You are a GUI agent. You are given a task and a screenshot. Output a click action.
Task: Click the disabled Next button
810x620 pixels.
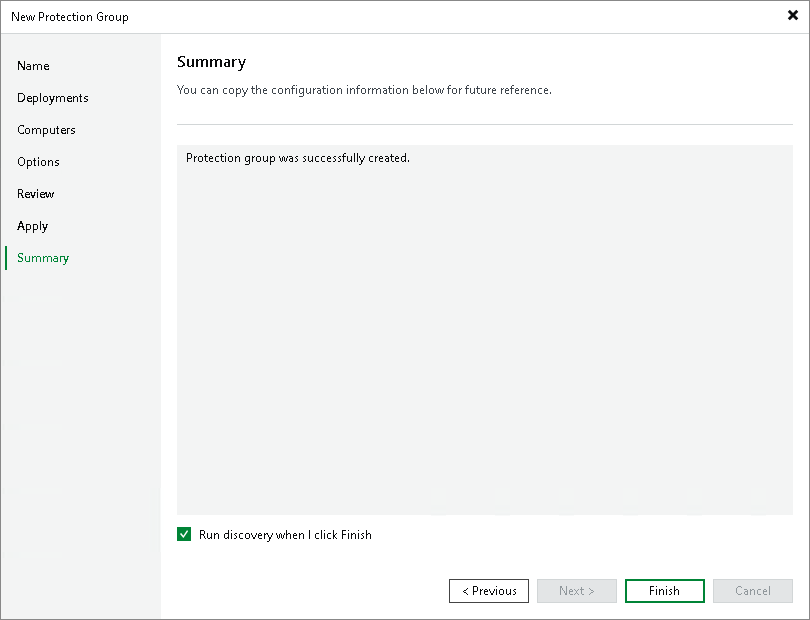pos(577,591)
